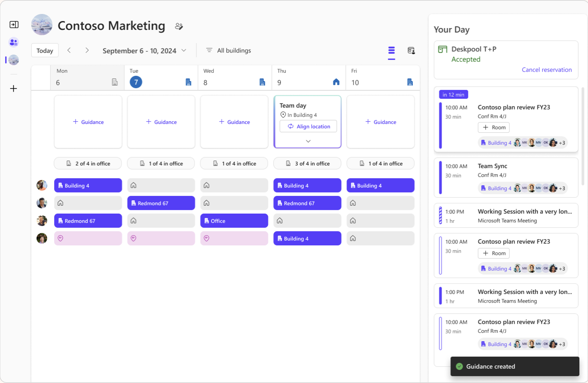Show Friday 1 of 4 in office
Image resolution: width=588 pixels, height=383 pixels.
coord(380,163)
